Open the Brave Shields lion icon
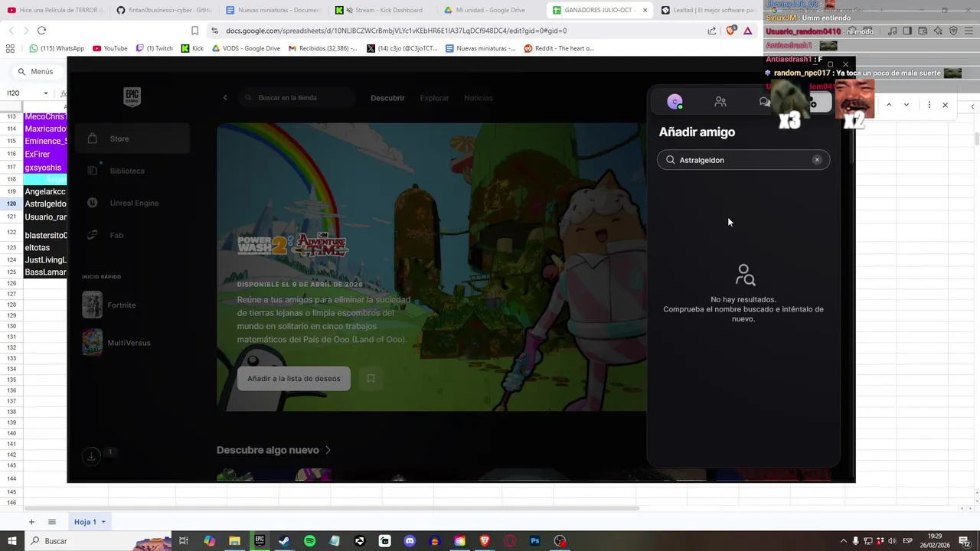Viewport: 980px width, 551px height. [x=730, y=31]
